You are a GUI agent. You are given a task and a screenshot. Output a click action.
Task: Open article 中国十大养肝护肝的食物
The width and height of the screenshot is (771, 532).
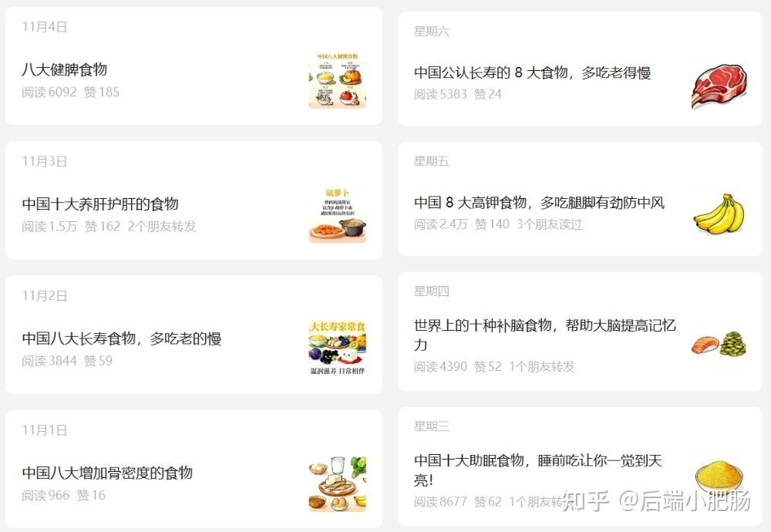coord(100,204)
